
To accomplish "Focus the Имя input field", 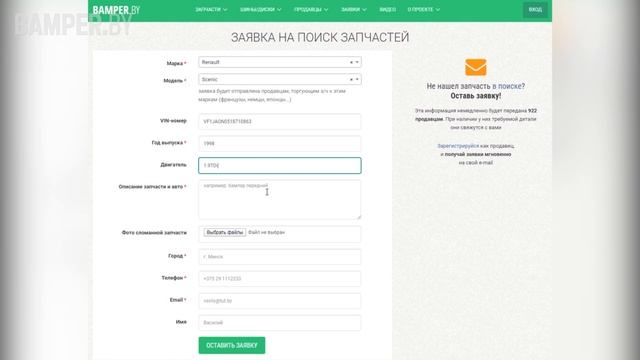I will pos(280,323).
